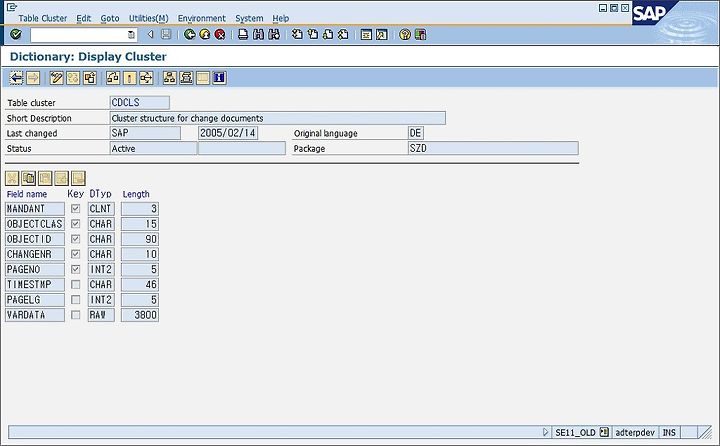Viewport: 720px width, 446px height.
Task: Click the green Back arrow icon
Action: coord(190,34)
